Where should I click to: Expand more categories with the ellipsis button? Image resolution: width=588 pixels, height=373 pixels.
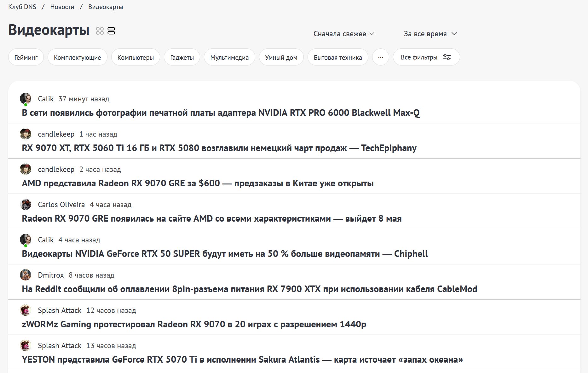(381, 57)
